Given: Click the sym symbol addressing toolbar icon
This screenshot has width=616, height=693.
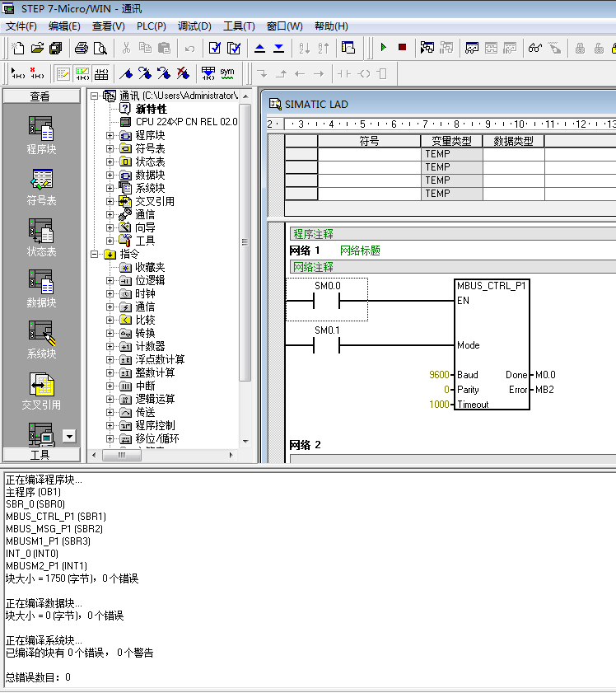Looking at the screenshot, I should click(226, 73).
